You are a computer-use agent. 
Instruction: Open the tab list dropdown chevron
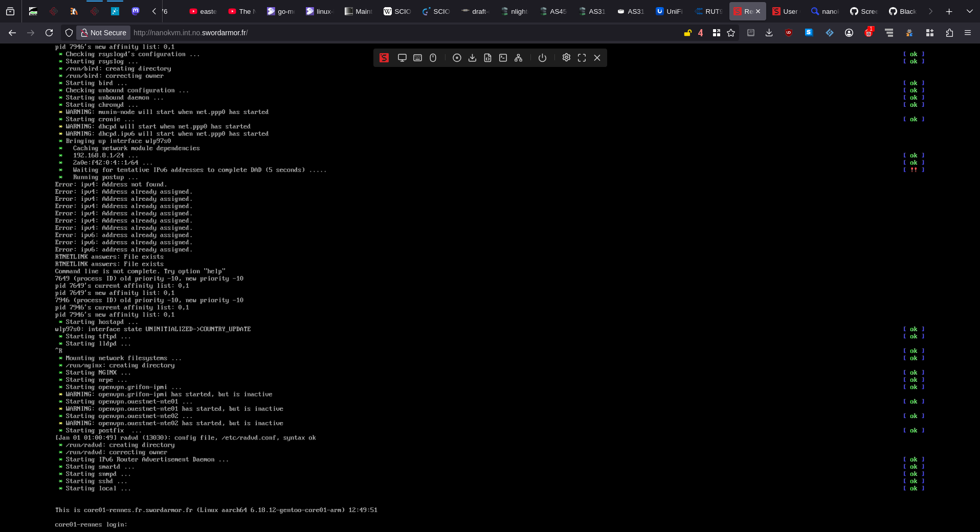pos(969,11)
